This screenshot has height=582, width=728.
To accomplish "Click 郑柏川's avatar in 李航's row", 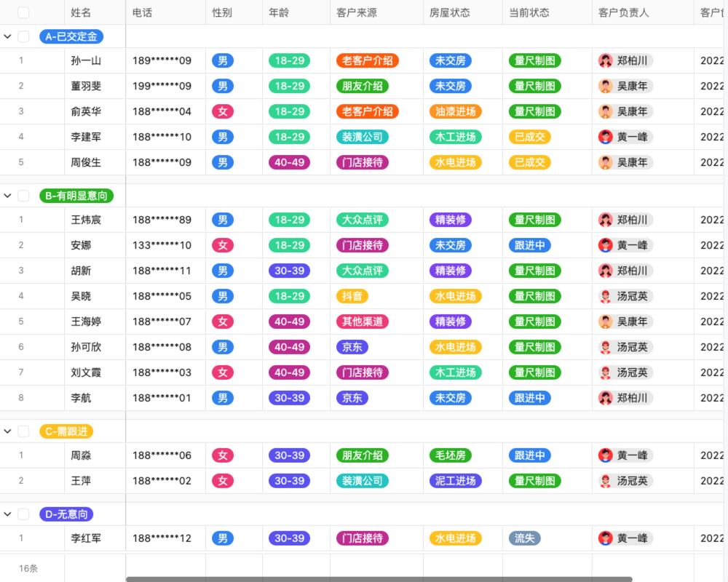I will [x=606, y=398].
